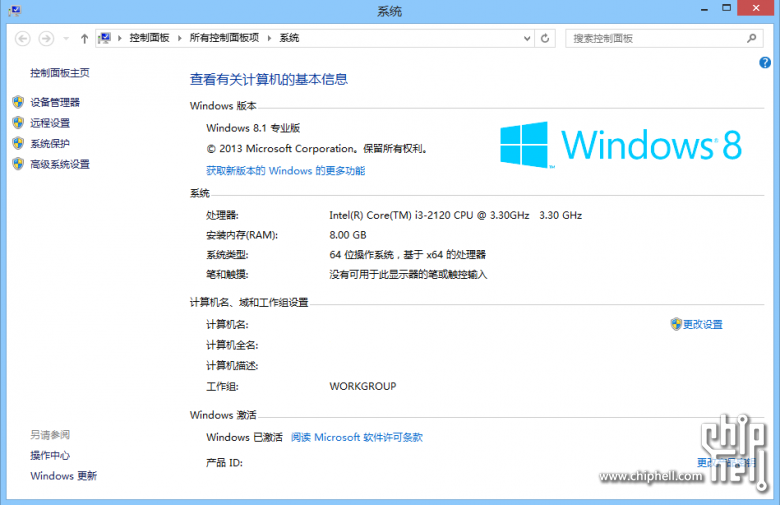780x505 pixels.
Task: Select 所有控制面板项 in the breadcrumb
Action: coord(224,38)
